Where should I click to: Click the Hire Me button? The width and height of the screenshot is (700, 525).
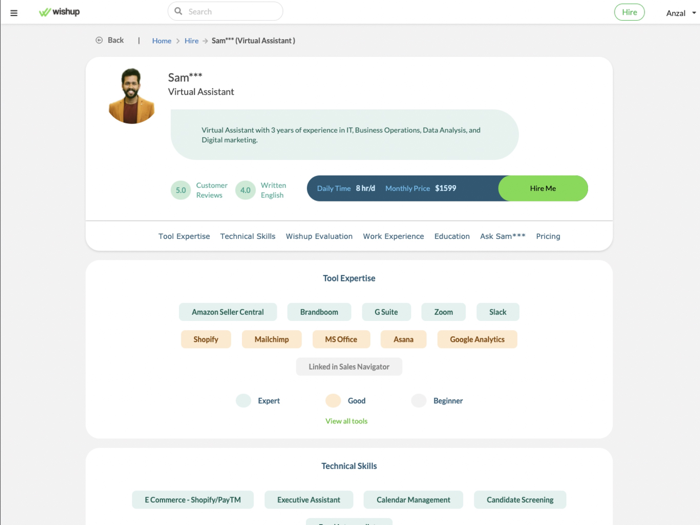(x=543, y=188)
